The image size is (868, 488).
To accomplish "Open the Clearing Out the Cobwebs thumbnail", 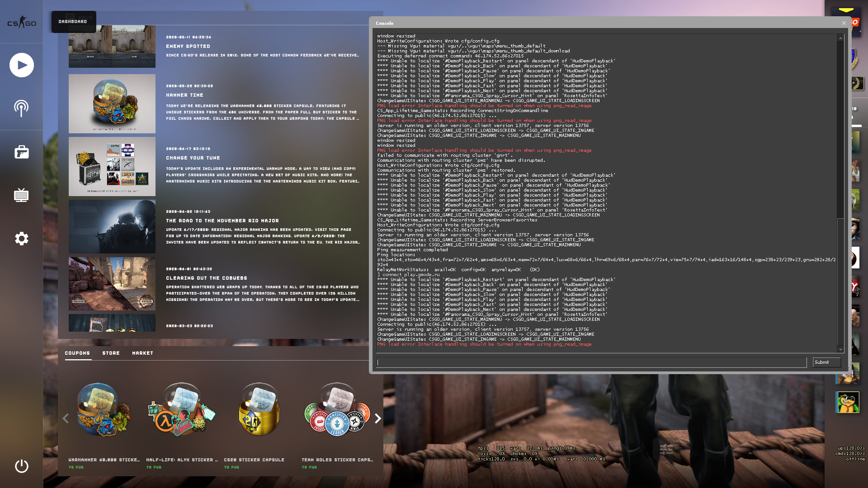I will tap(112, 284).
